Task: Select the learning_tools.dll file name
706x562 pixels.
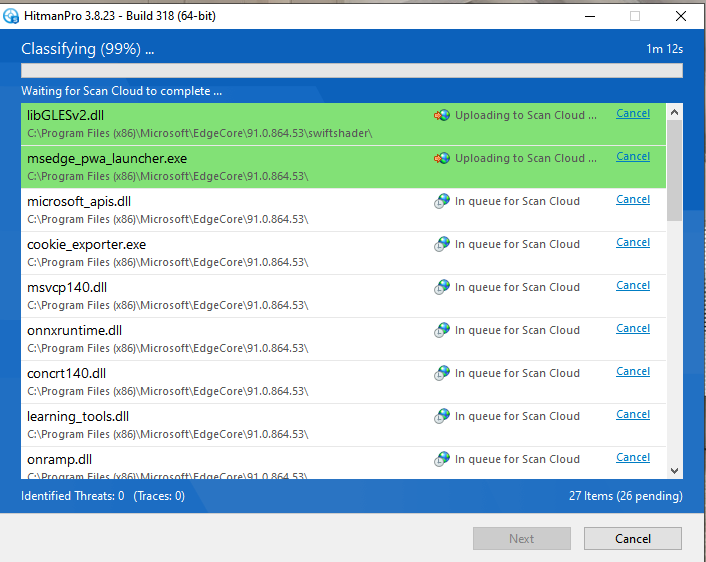Action: (78, 417)
